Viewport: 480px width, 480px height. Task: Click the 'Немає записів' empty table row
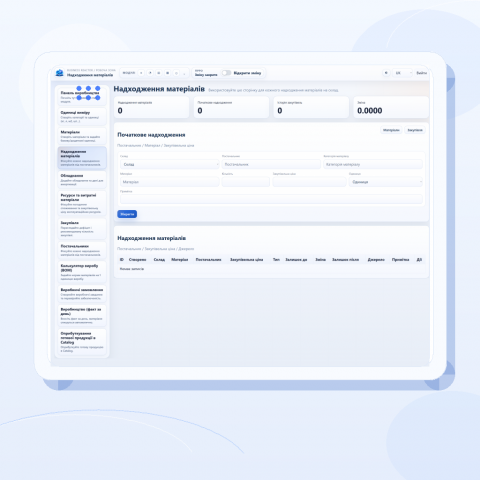pos(271,269)
